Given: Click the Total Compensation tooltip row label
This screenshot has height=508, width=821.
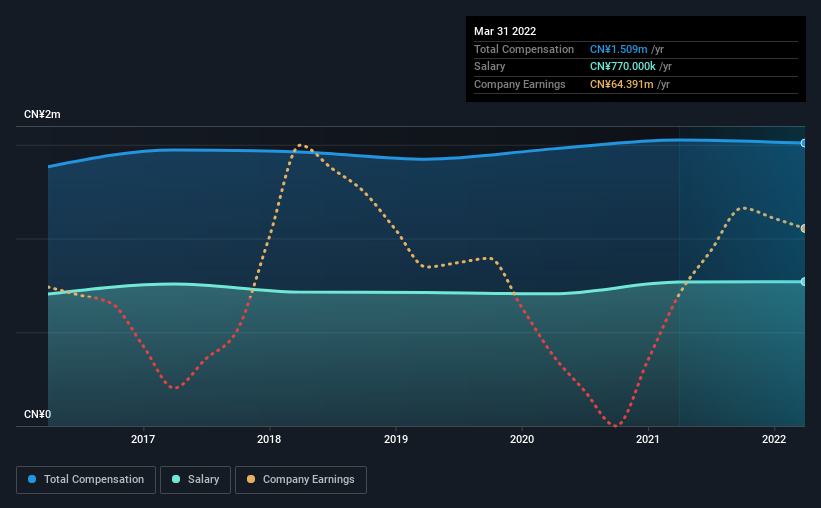Looking at the screenshot, I should [524, 49].
